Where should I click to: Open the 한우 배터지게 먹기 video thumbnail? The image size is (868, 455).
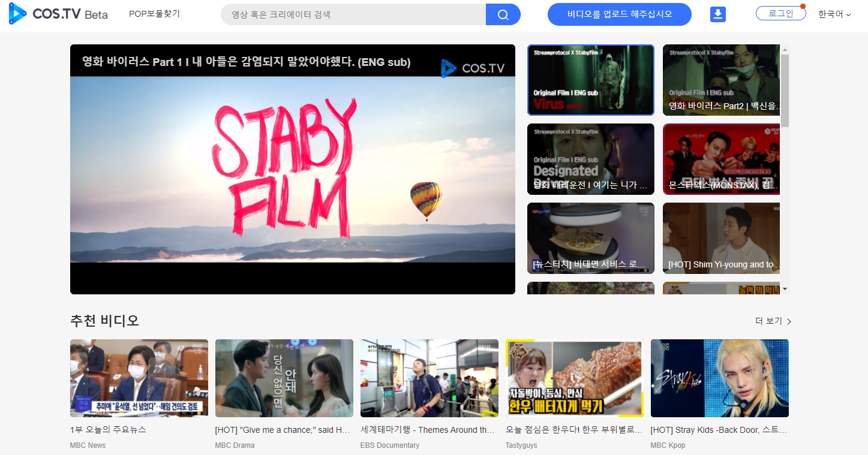tap(575, 378)
